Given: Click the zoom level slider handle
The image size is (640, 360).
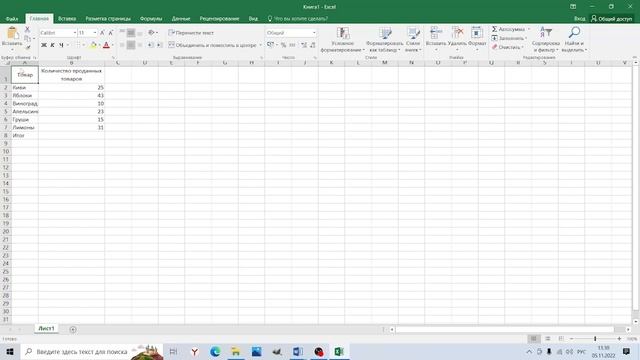Looking at the screenshot, I should [595, 339].
